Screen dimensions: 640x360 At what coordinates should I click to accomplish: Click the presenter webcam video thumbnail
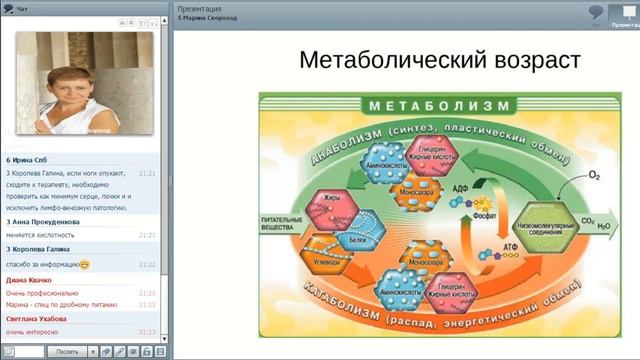(x=84, y=83)
